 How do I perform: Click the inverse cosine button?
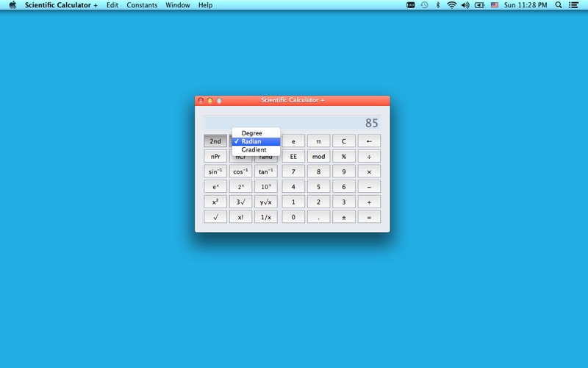click(240, 171)
